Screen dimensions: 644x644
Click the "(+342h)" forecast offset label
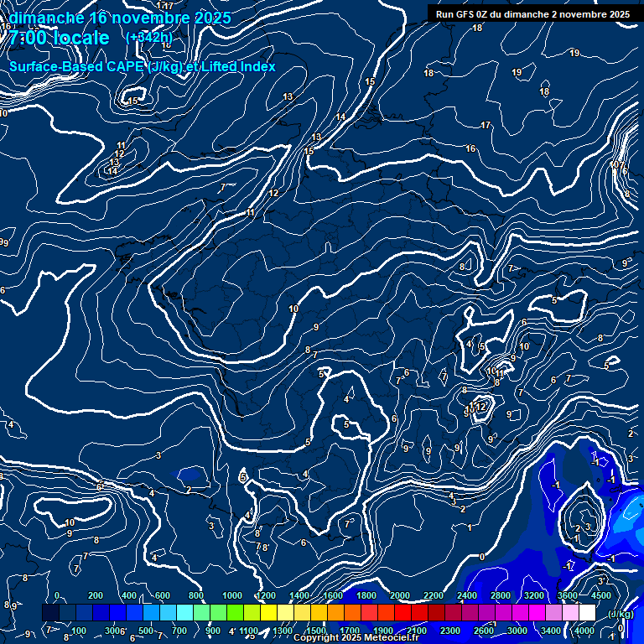(x=148, y=38)
